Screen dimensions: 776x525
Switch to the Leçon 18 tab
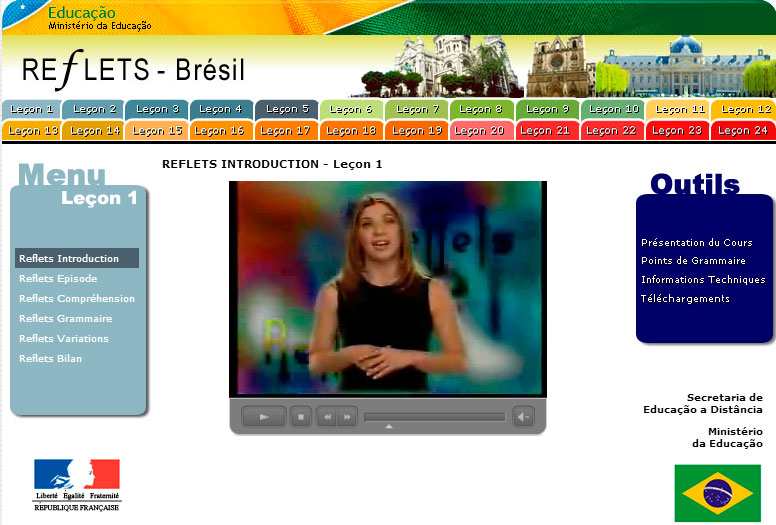(351, 131)
